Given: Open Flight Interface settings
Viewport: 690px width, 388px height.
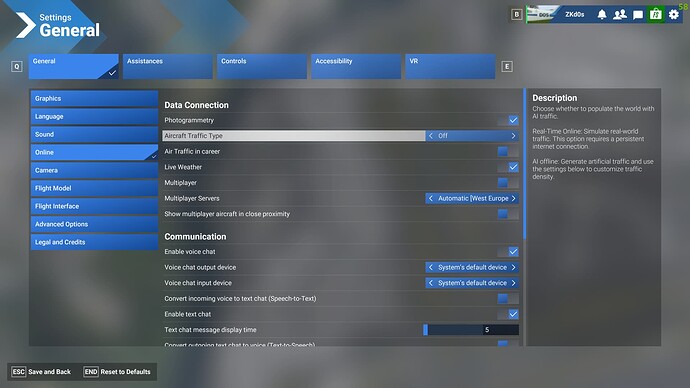Looking at the screenshot, I should tap(94, 206).
